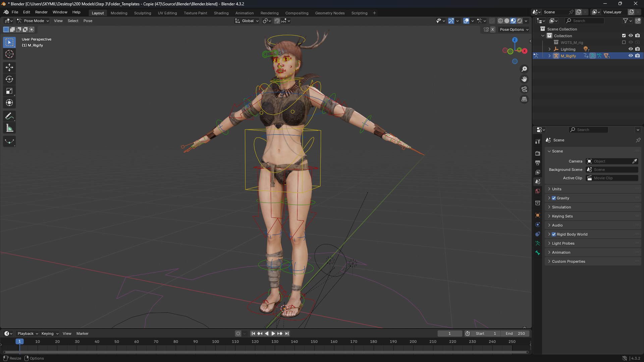
Task: Play the animation forward
Action: pyautogui.click(x=273, y=334)
